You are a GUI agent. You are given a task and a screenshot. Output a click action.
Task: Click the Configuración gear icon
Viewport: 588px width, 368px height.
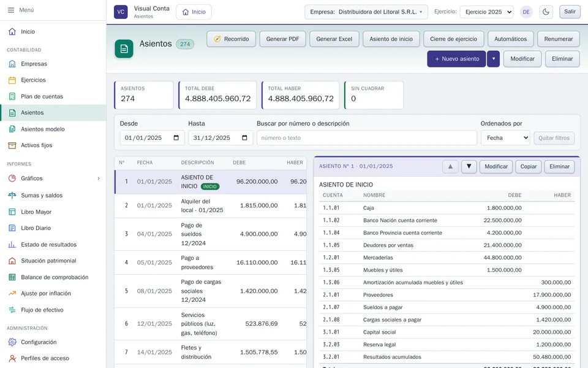[12, 342]
